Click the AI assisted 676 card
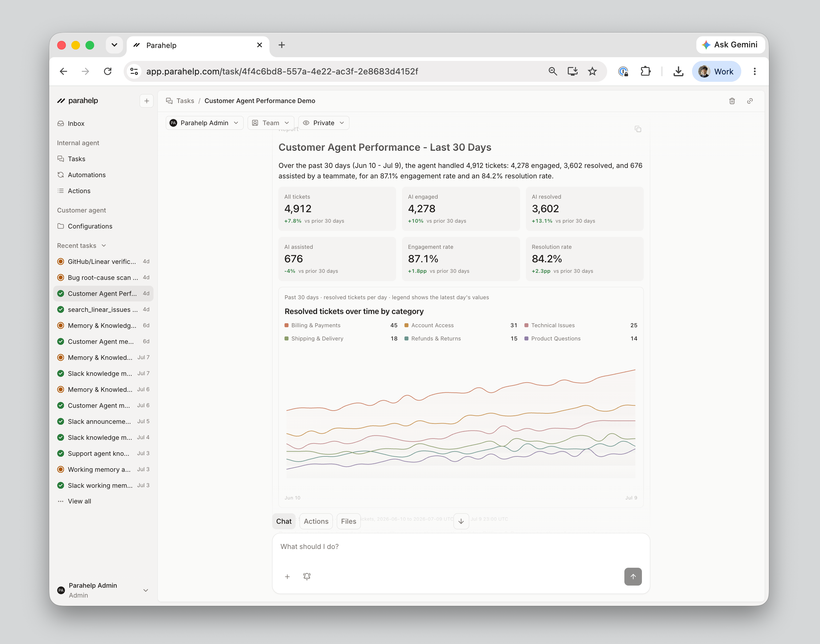820x644 pixels. point(337,259)
